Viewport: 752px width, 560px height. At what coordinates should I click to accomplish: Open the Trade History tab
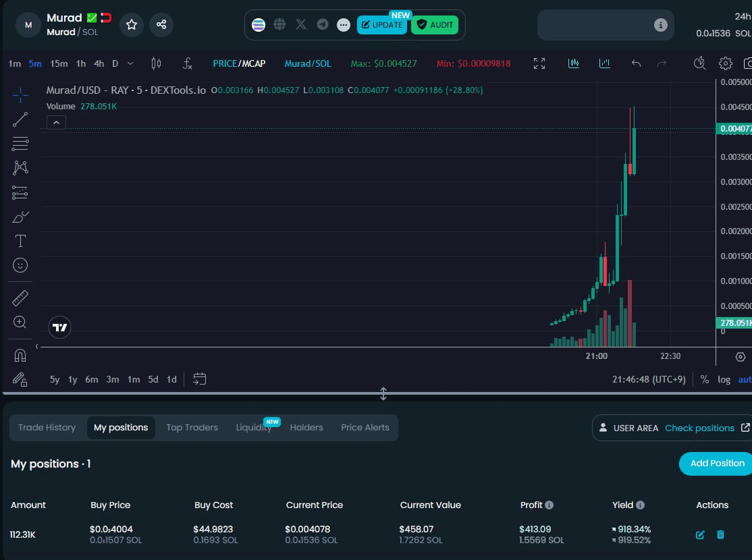coord(47,427)
